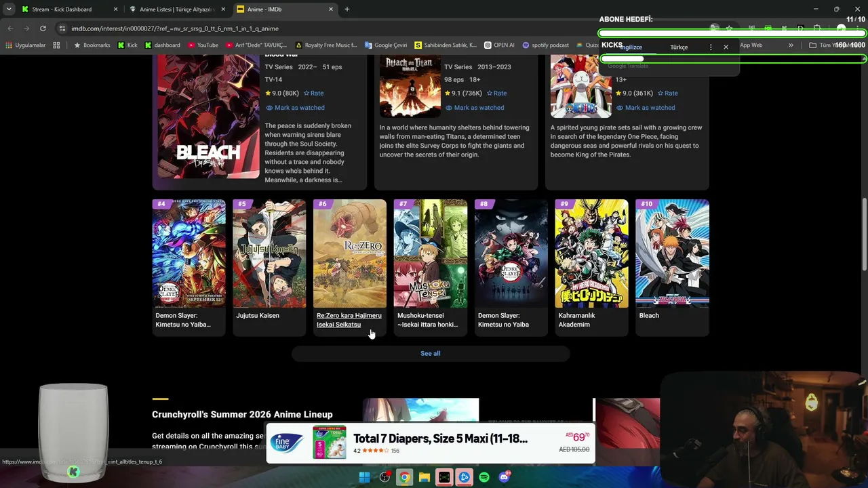
Task: Open the tab search dropdown
Action: click(x=9, y=9)
